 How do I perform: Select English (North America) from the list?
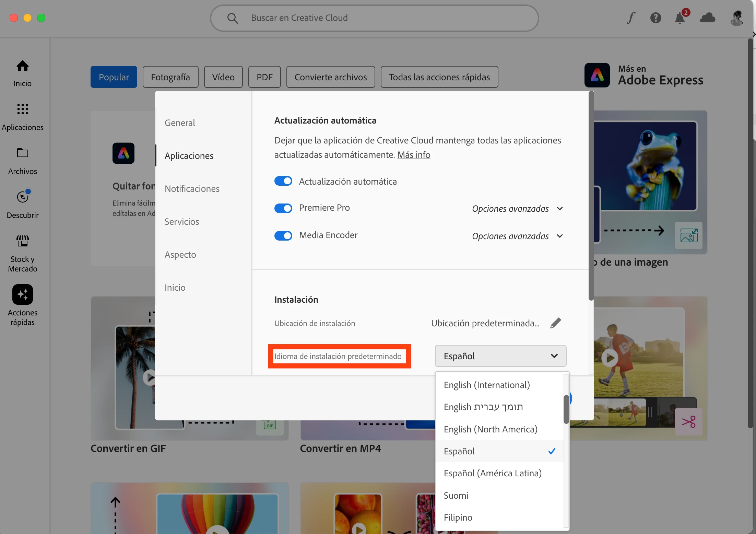pyautogui.click(x=491, y=429)
